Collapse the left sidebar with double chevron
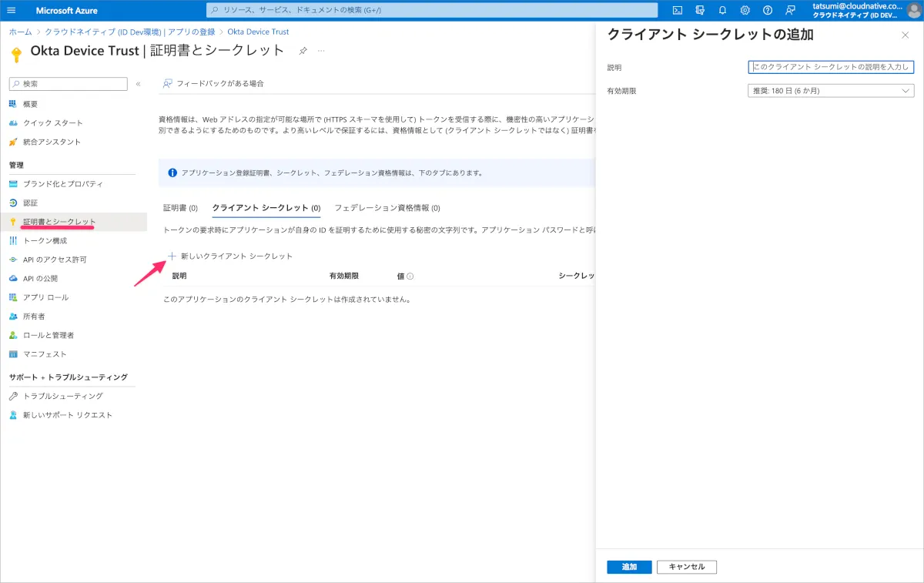Screen dimensions: 924x583 click(x=138, y=84)
